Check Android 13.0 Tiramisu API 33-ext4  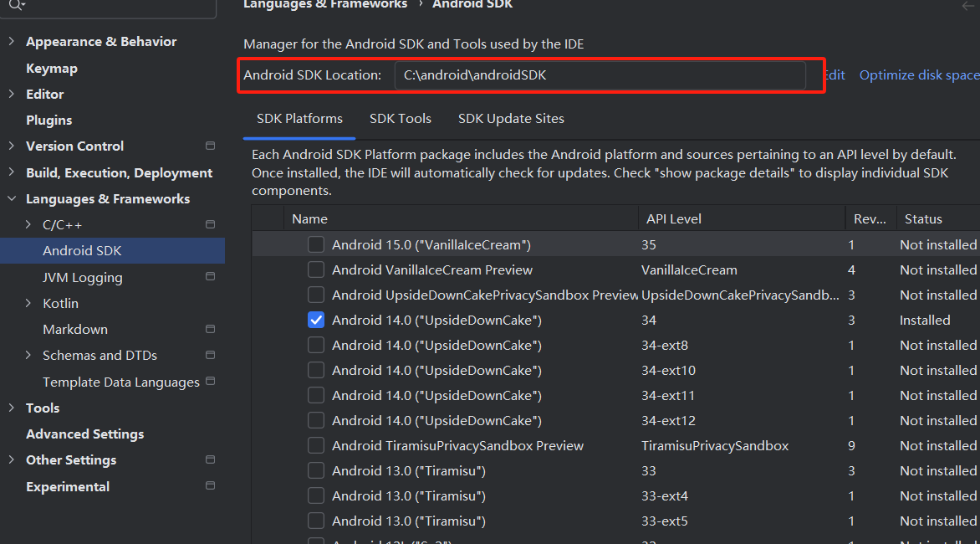click(x=316, y=495)
